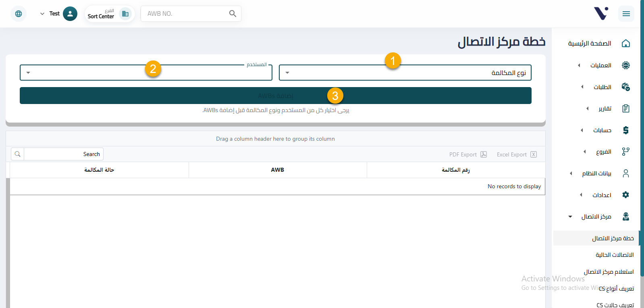Open the Test user avatar

click(70, 14)
